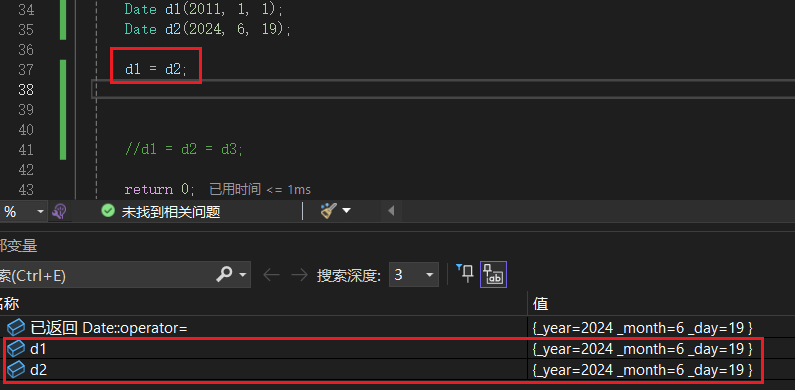The height and width of the screenshot is (390, 795).
Task: Open the code cleanup broom icon
Action: click(329, 210)
